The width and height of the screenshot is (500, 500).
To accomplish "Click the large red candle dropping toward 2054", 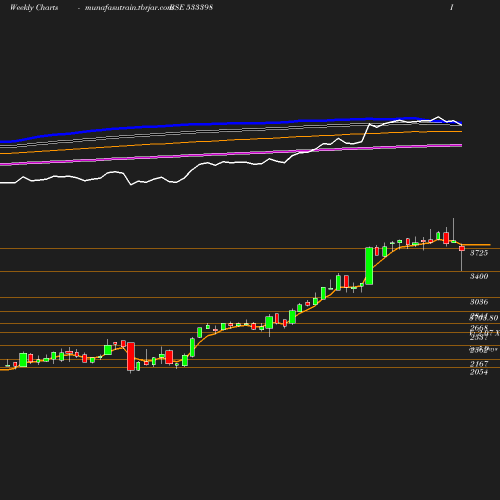I will (x=131, y=356).
